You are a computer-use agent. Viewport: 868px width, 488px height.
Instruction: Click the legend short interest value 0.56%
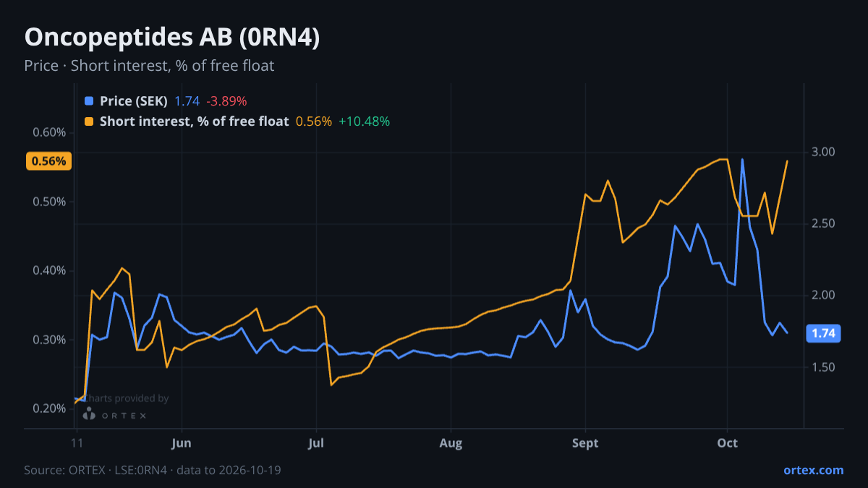point(314,121)
